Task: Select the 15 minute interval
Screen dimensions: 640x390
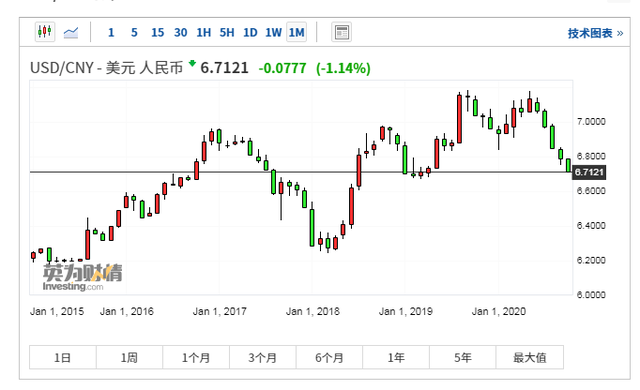Action: (158, 32)
